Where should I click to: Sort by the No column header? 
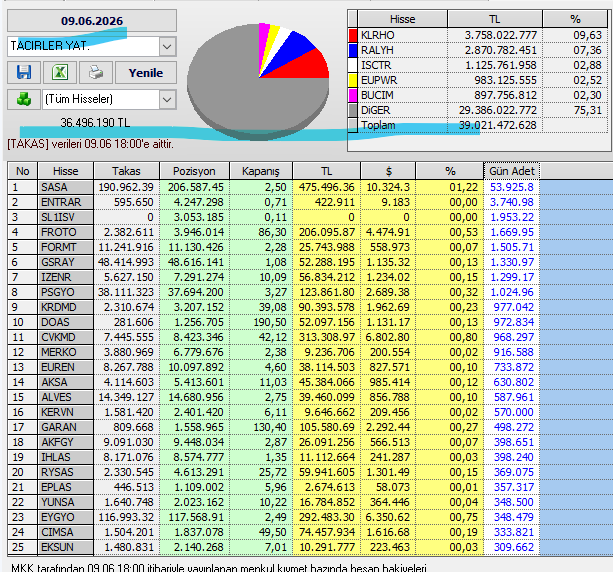point(22,171)
